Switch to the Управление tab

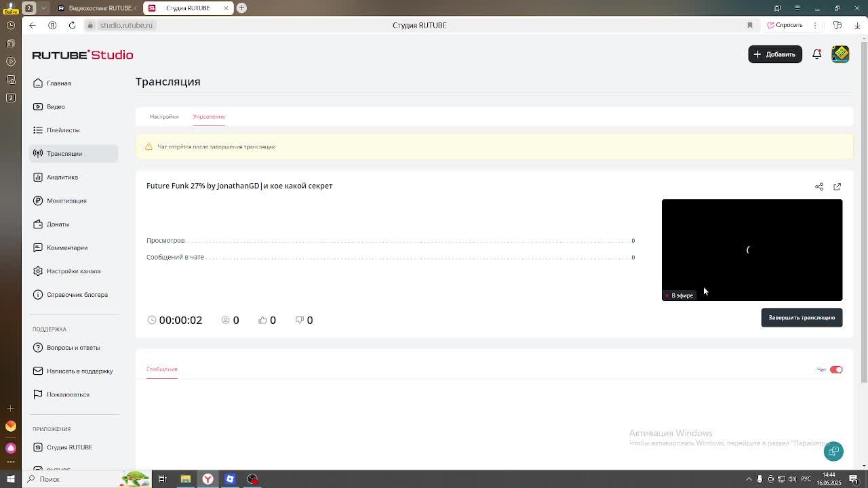coord(209,117)
